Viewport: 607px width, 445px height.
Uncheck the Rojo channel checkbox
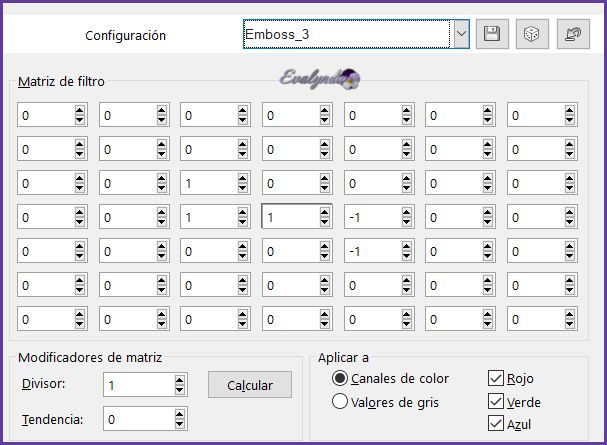point(496,378)
